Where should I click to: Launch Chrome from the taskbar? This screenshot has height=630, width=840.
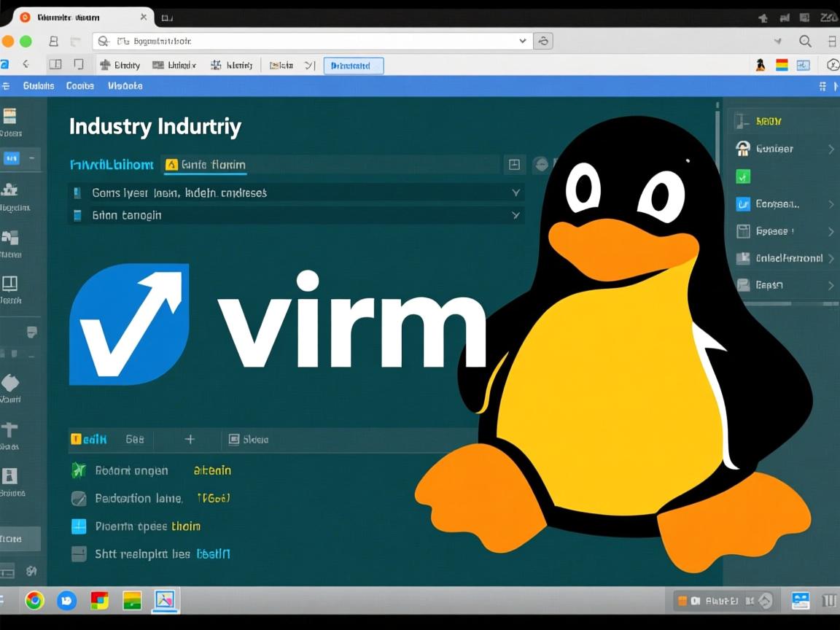[34, 600]
